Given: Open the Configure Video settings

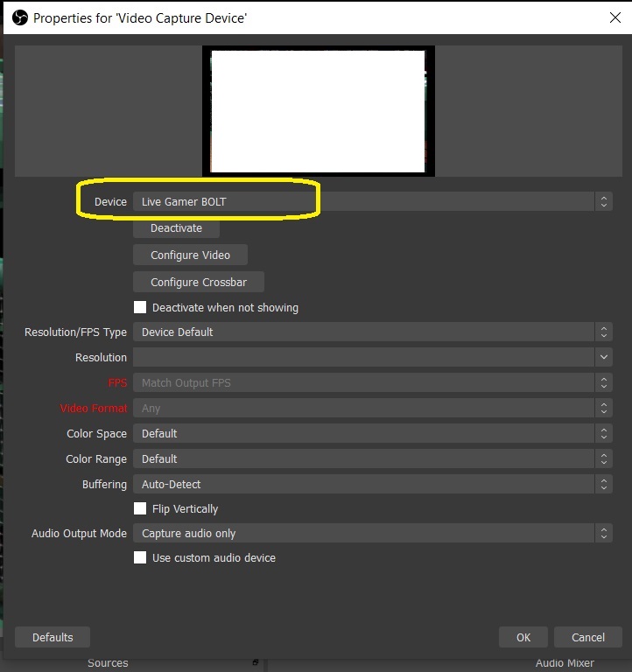Looking at the screenshot, I should 190,255.
